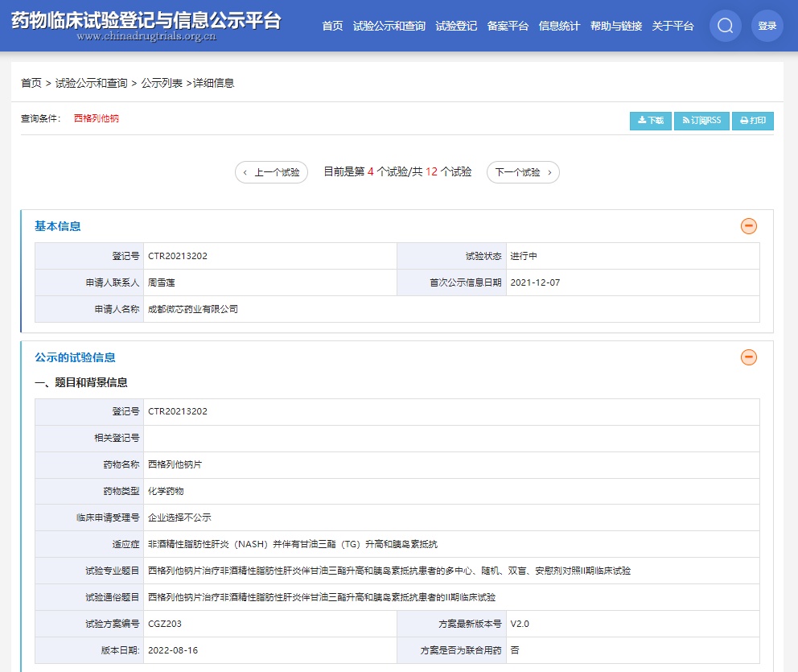Open 帮助与链接 navigation item

point(615,26)
